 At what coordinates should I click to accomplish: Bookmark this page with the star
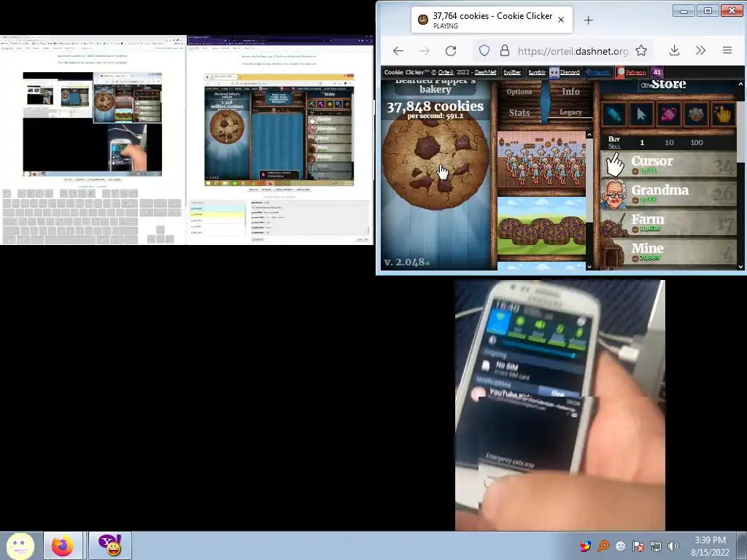[641, 50]
